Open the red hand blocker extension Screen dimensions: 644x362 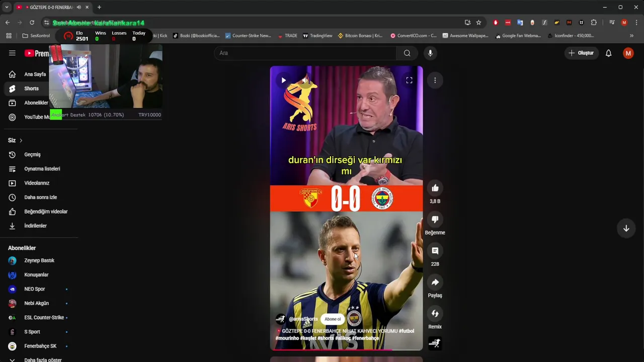(x=496, y=23)
